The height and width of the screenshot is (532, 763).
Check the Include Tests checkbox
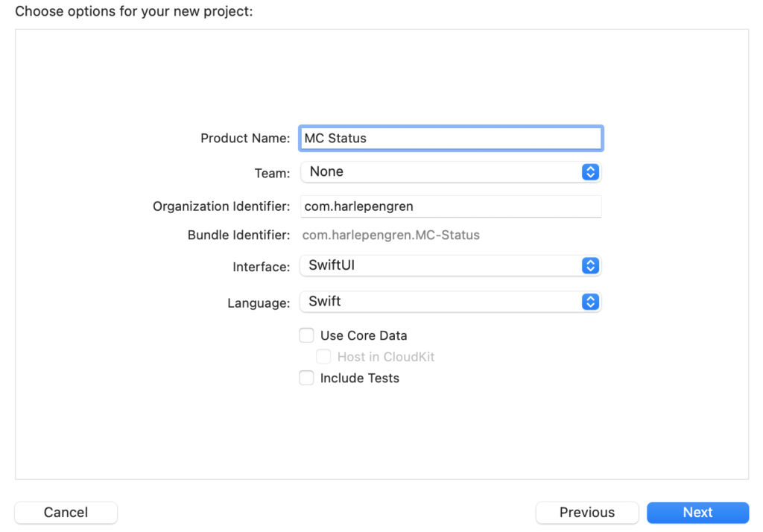[306, 379]
